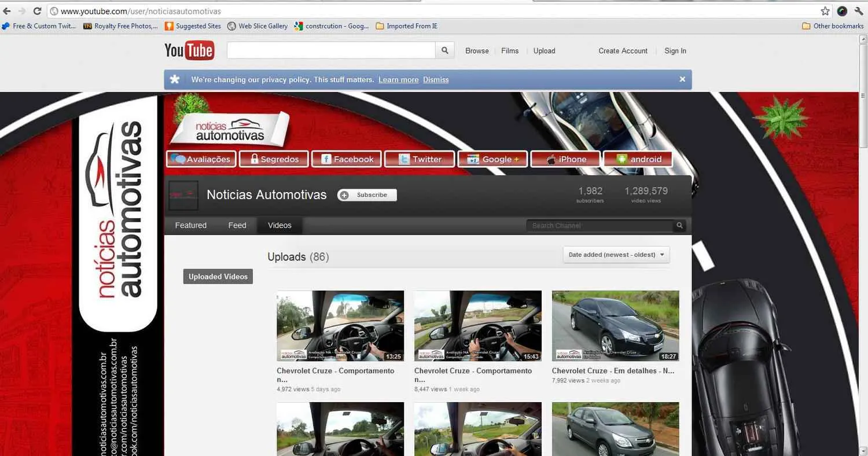This screenshot has width=868, height=456.
Task: Switch to the Feed tab
Action: pyautogui.click(x=237, y=226)
